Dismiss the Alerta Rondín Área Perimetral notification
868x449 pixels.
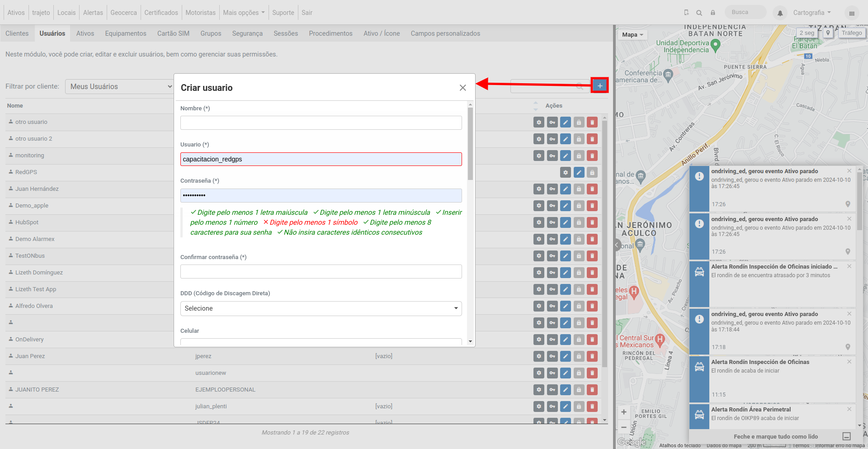(x=849, y=409)
